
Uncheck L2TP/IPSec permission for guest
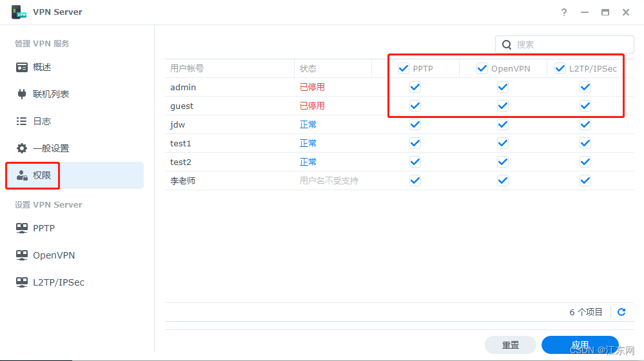[585, 106]
